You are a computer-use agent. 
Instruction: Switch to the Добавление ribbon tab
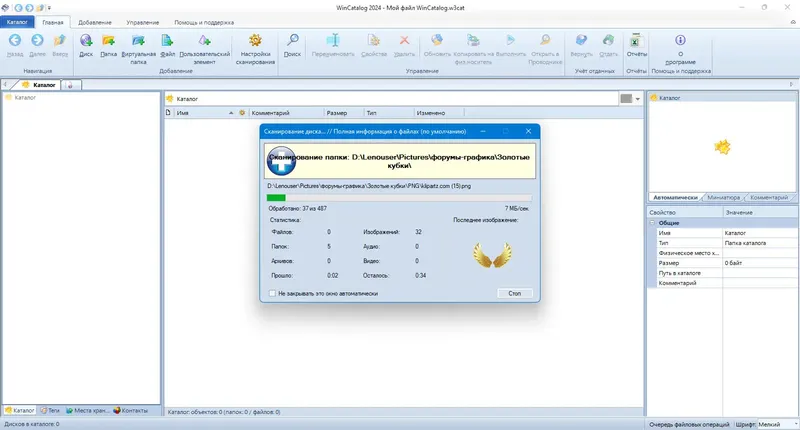click(95, 22)
